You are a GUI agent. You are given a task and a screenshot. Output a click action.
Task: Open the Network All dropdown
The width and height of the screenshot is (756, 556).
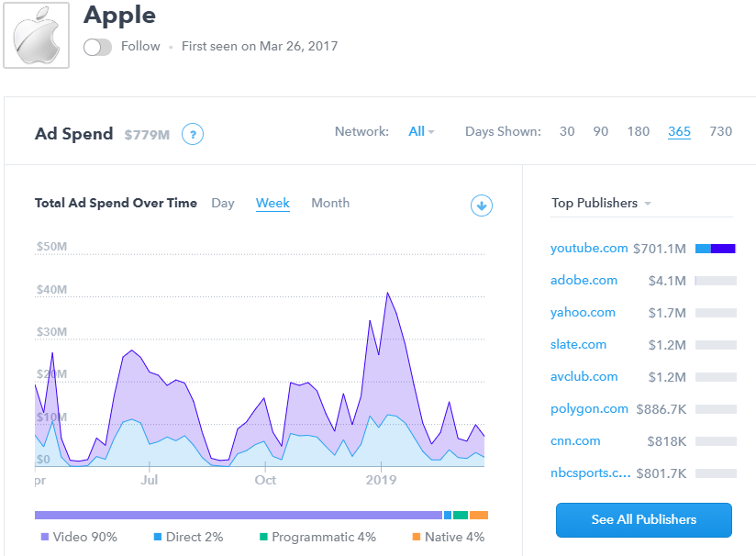click(421, 131)
